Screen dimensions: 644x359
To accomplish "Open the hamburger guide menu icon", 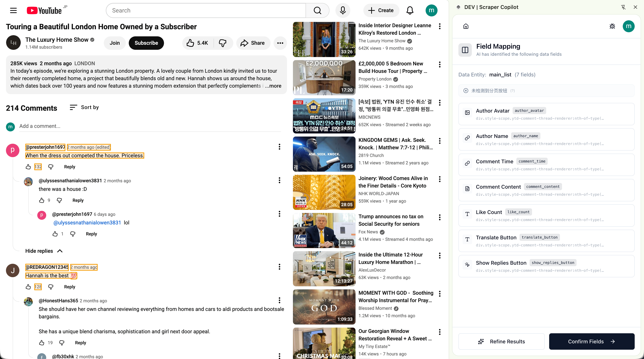I will tap(13, 10).
